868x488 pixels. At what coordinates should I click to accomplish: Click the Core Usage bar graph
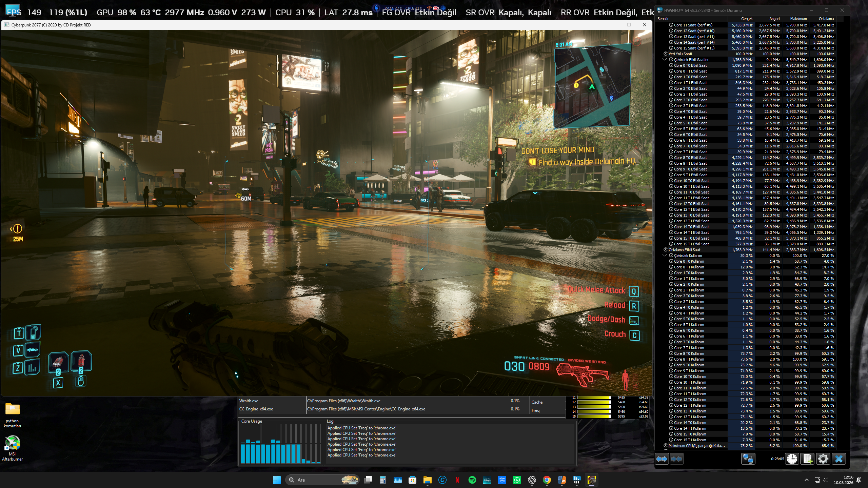281,444
